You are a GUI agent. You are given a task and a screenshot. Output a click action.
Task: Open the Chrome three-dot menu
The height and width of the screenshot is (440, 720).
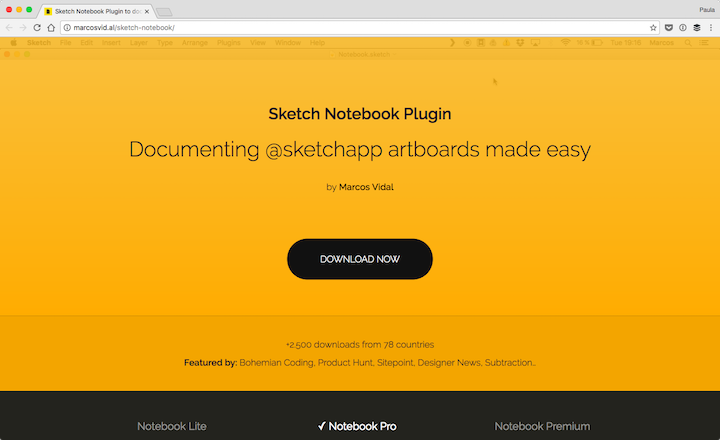tap(711, 28)
